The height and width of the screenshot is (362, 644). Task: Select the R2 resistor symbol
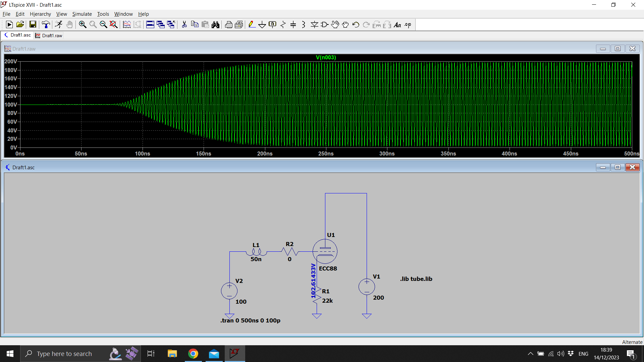(x=289, y=251)
